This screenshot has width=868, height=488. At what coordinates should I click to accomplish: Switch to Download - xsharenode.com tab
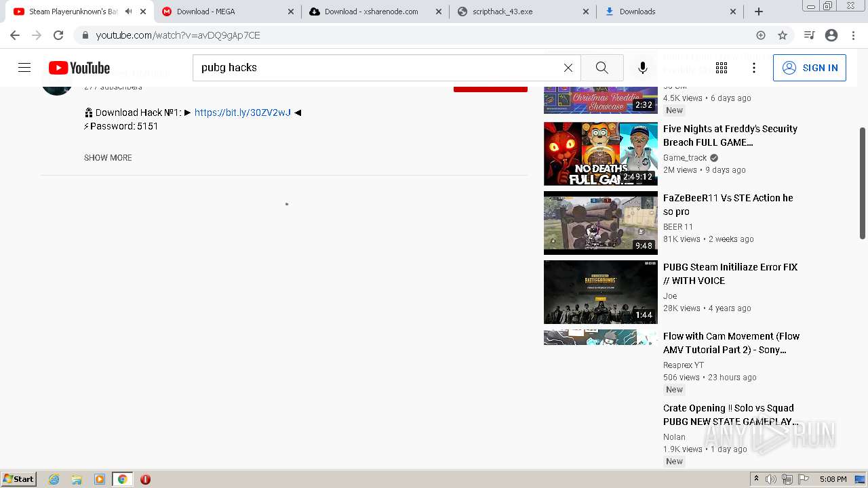tap(375, 12)
